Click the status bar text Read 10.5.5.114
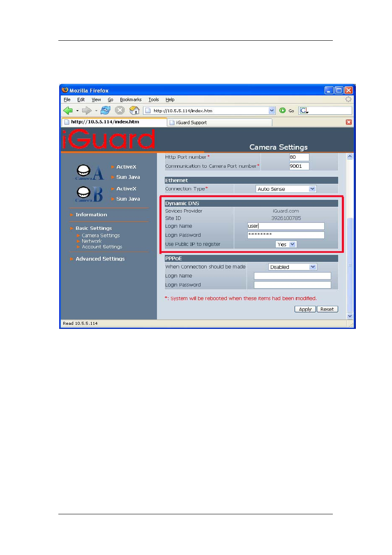 (80, 324)
